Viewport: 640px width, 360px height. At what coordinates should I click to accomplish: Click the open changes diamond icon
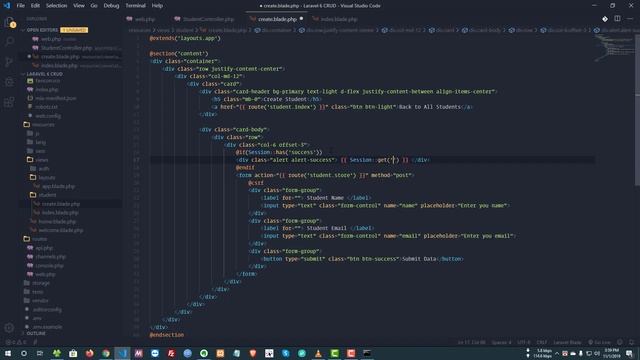click(605, 19)
